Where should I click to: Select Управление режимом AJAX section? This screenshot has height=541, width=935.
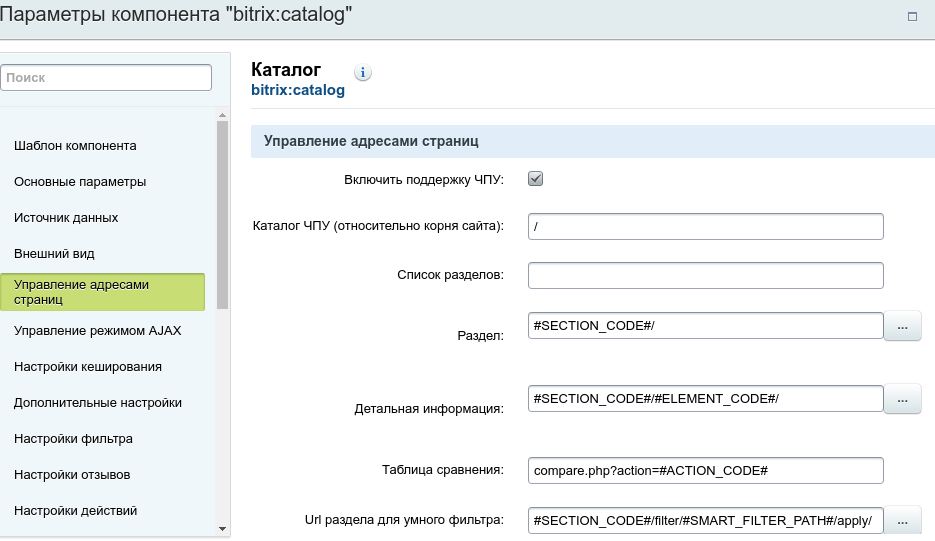(97, 330)
